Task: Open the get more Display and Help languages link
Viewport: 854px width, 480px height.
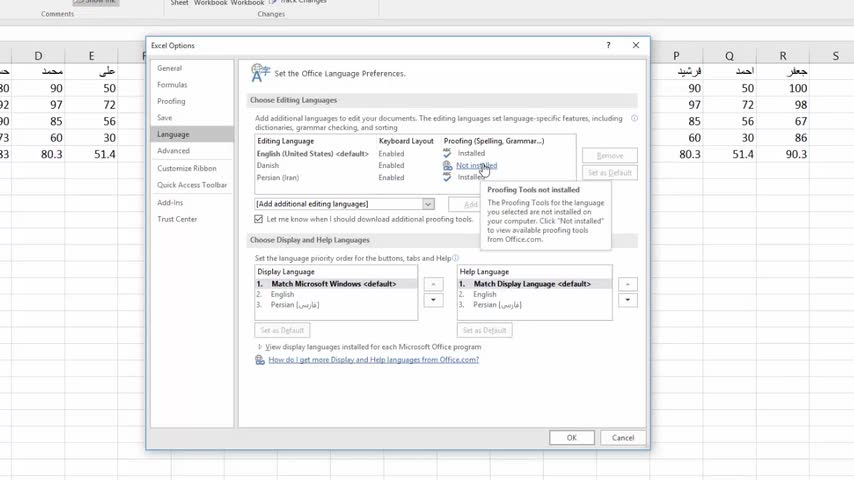Action: [374, 360]
